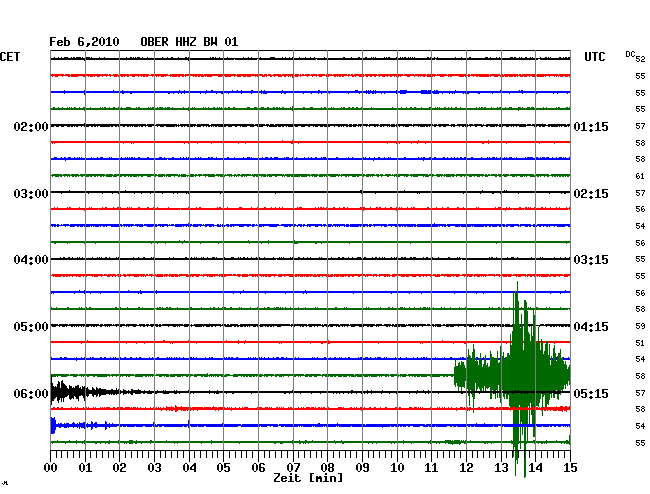
Task: Click the Zeit [min] axis title
Action: coord(308,478)
